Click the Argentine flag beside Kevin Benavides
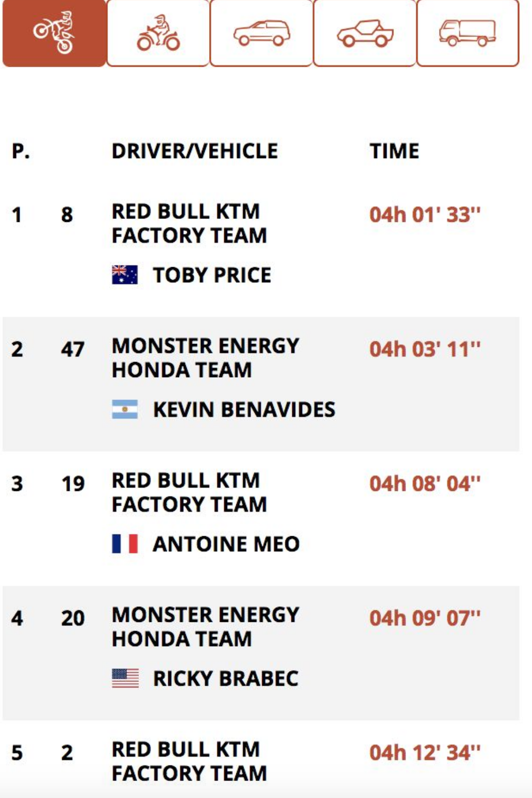This screenshot has width=532, height=798. click(x=125, y=409)
